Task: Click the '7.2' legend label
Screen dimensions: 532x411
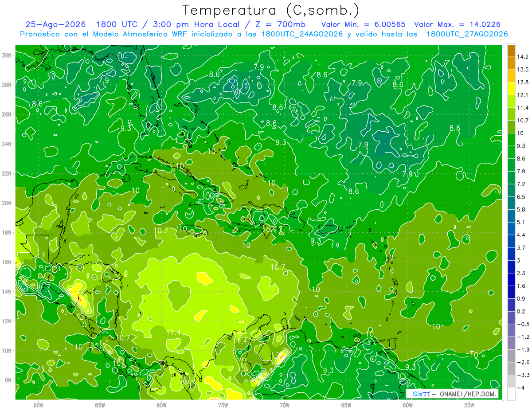Action: [521, 184]
